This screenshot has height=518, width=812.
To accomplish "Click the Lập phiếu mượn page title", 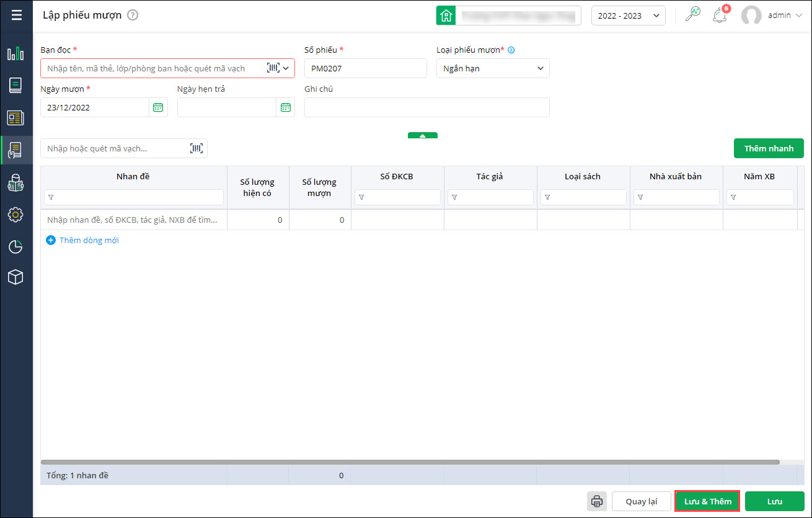I will click(82, 16).
